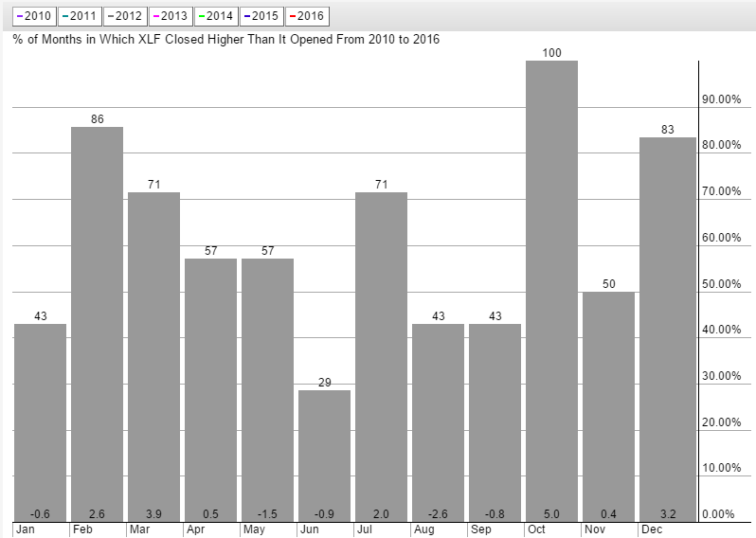Image resolution: width=756 pixels, height=538 pixels.
Task: Click the Jun month axis label
Action: (310, 529)
